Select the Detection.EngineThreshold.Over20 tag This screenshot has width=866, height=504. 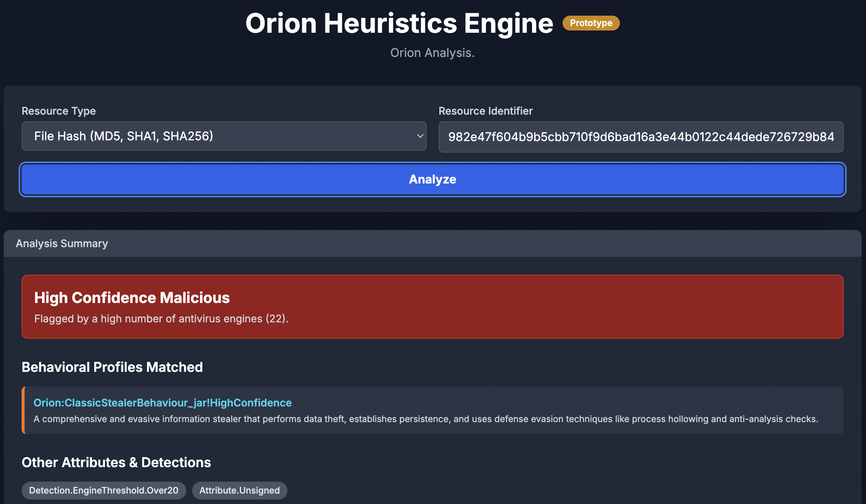tap(104, 491)
